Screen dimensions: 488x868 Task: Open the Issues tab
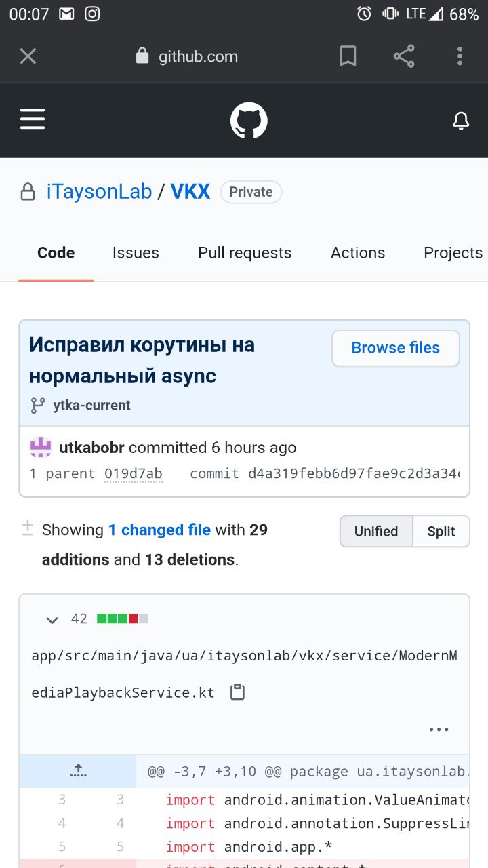pyautogui.click(x=136, y=253)
